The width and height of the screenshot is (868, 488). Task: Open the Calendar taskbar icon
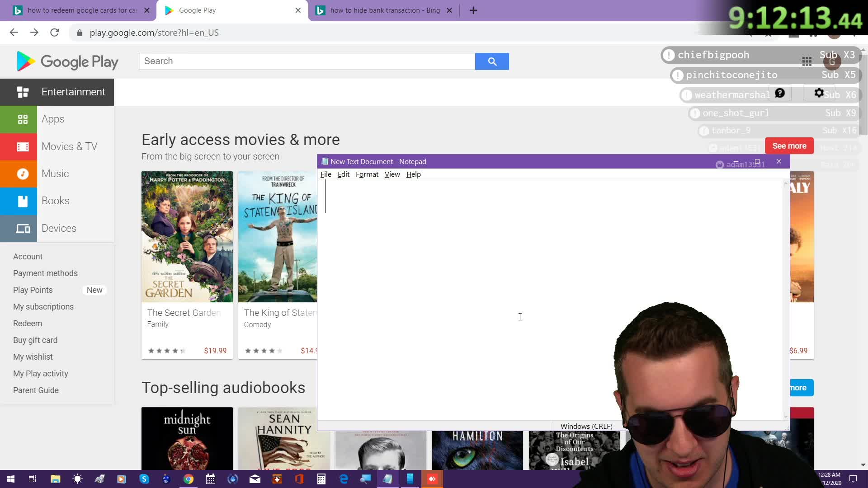coord(211,479)
